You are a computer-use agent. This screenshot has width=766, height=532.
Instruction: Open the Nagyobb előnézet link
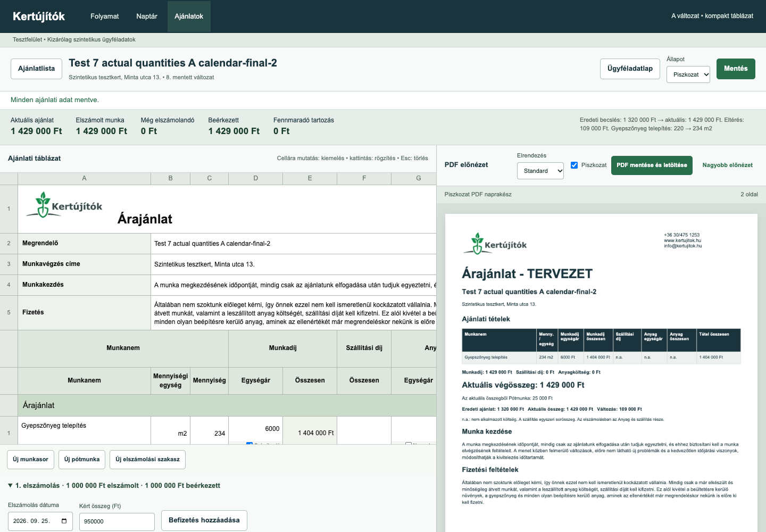pos(727,165)
